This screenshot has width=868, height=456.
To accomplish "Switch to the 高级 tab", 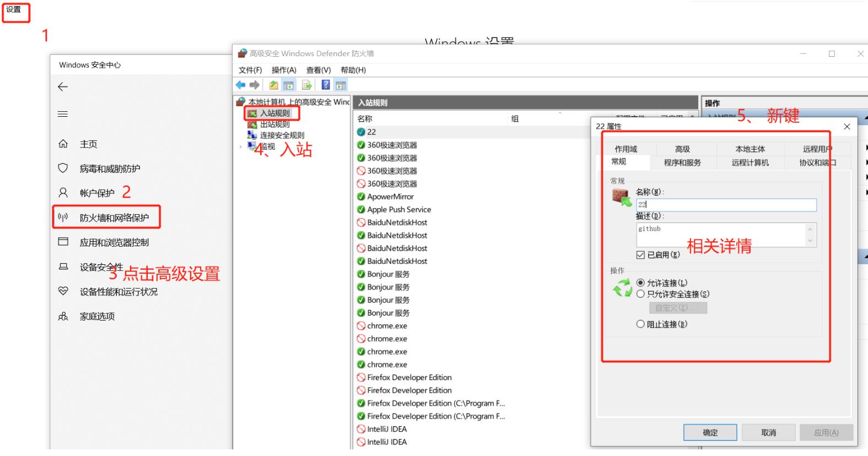I will pos(682,149).
